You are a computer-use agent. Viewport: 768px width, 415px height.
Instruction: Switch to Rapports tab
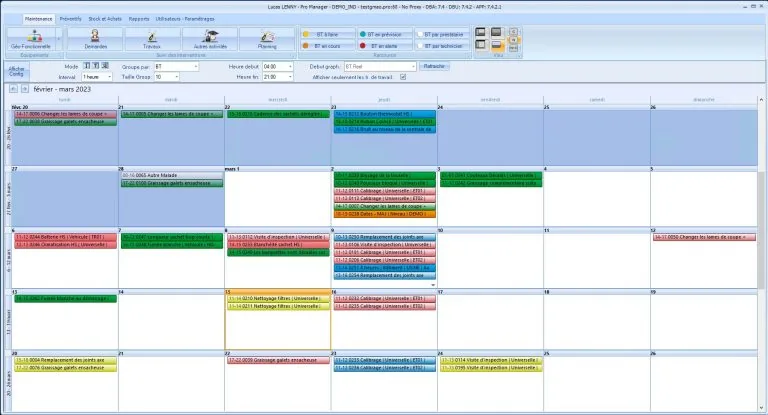point(139,19)
